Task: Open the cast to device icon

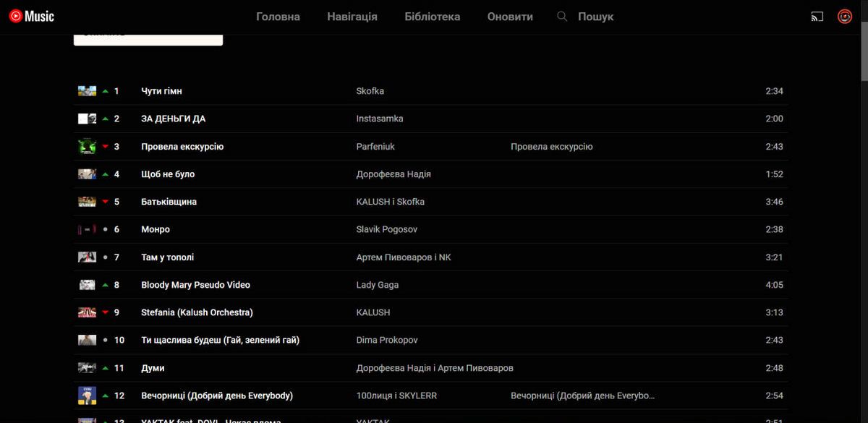Action: [817, 17]
